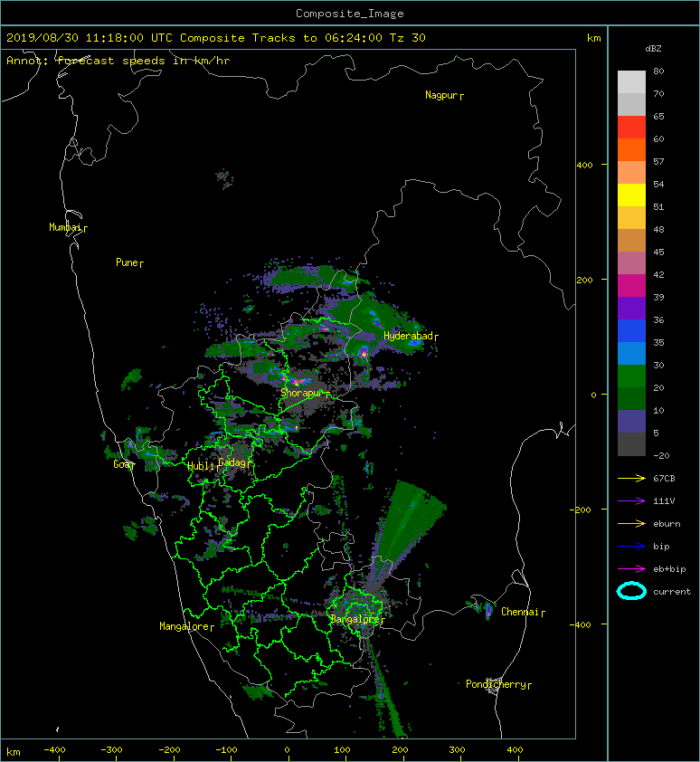Image resolution: width=700 pixels, height=762 pixels.
Task: Click the 67CB yellow arrow legend icon
Action: [x=631, y=479]
